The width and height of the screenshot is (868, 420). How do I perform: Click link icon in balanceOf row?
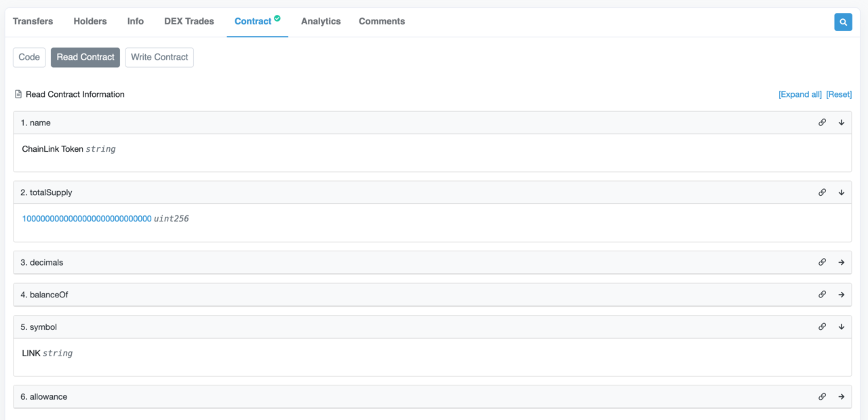click(x=822, y=295)
